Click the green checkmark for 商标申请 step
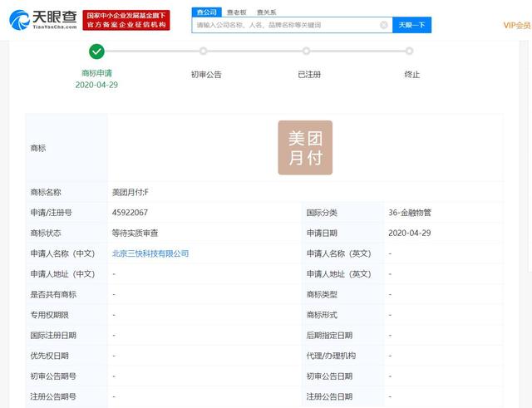532x408 pixels. point(96,52)
